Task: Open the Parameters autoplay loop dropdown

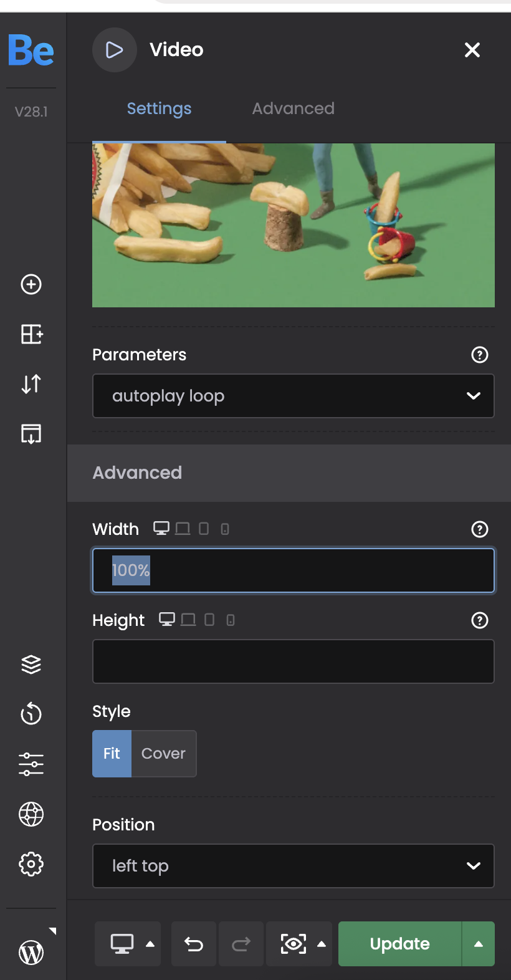Action: point(293,396)
